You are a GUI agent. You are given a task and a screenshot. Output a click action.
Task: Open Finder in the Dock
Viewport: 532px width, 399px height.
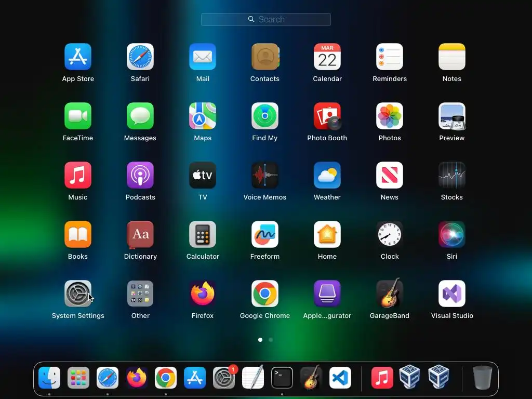[49, 378]
